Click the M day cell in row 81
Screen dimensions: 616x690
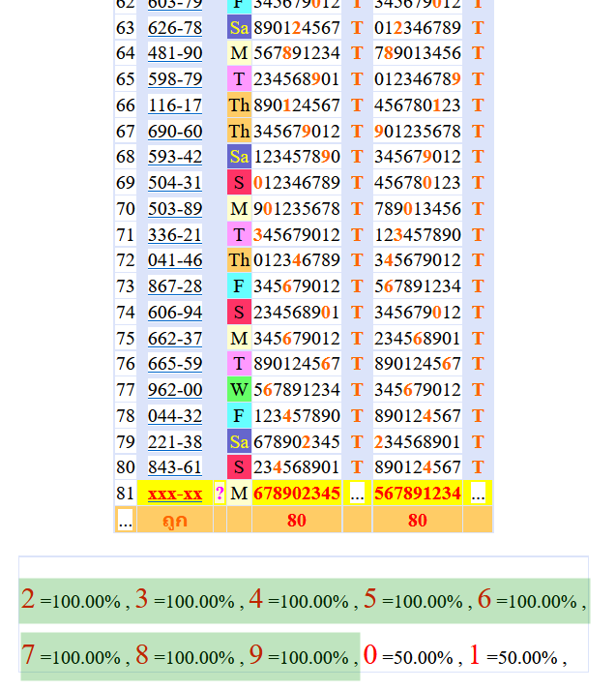tap(239, 494)
